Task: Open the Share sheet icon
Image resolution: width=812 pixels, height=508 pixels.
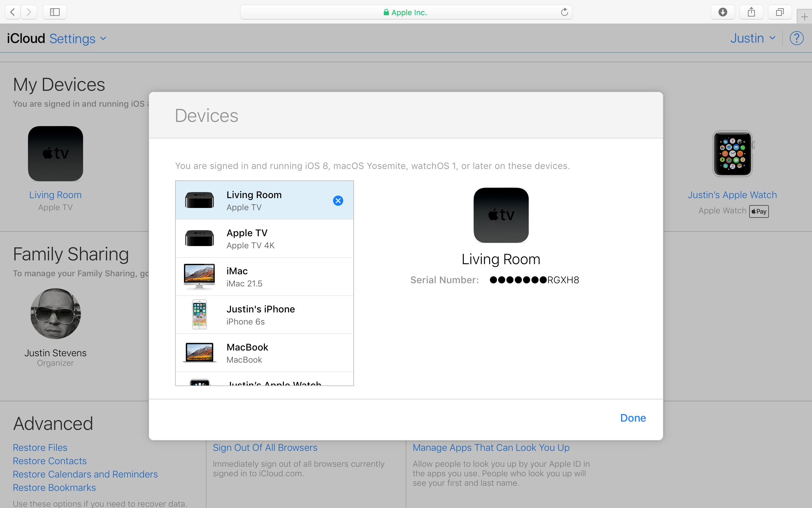Action: (x=752, y=12)
